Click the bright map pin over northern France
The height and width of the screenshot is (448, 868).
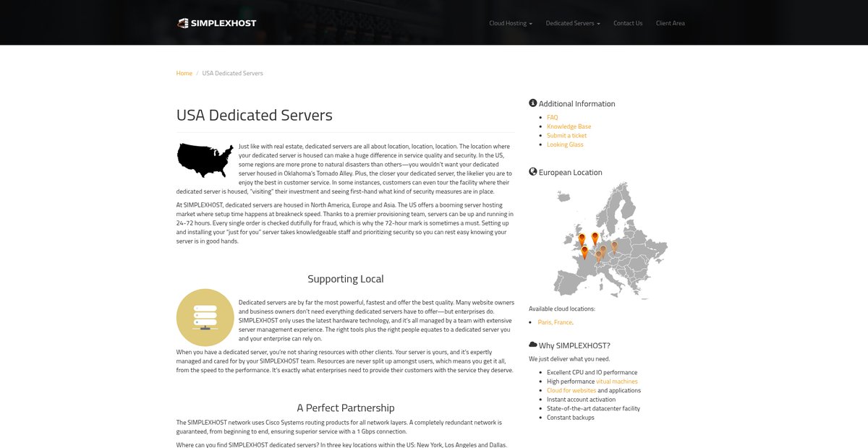point(584,253)
